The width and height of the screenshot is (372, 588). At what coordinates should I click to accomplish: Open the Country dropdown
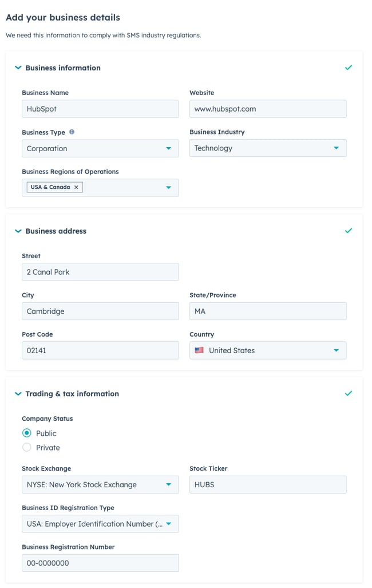click(x=268, y=350)
